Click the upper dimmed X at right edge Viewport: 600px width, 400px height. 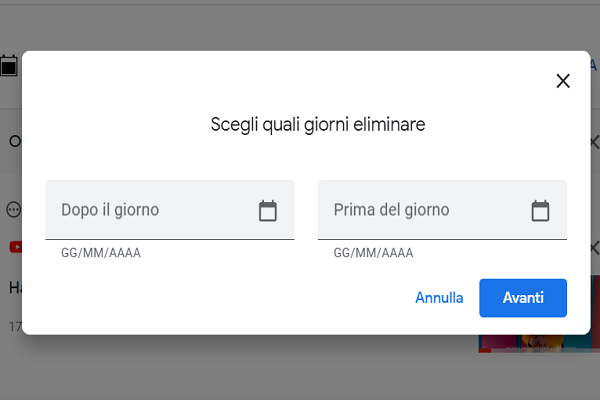point(593,142)
